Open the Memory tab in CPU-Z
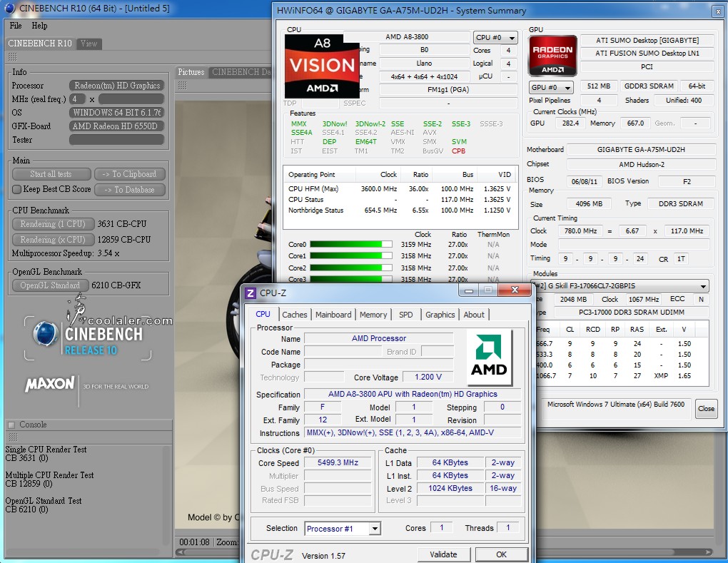Viewport: 728px width, 563px height. pos(373,315)
